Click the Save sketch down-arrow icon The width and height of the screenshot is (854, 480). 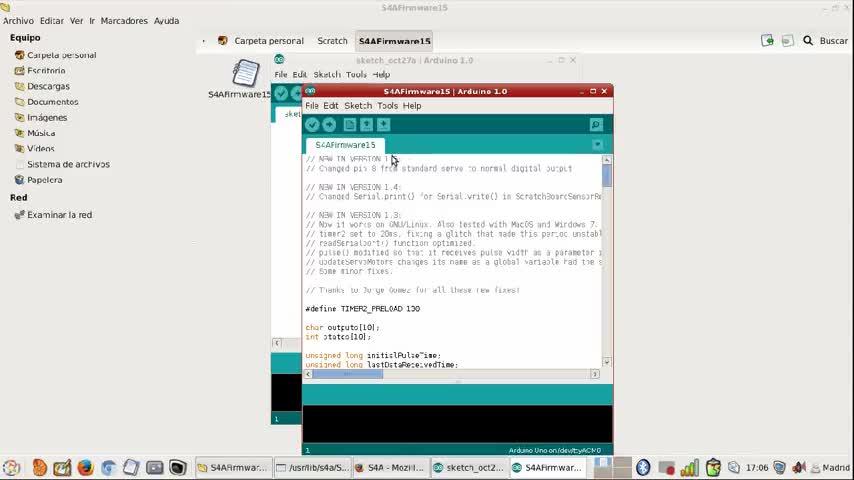click(383, 125)
